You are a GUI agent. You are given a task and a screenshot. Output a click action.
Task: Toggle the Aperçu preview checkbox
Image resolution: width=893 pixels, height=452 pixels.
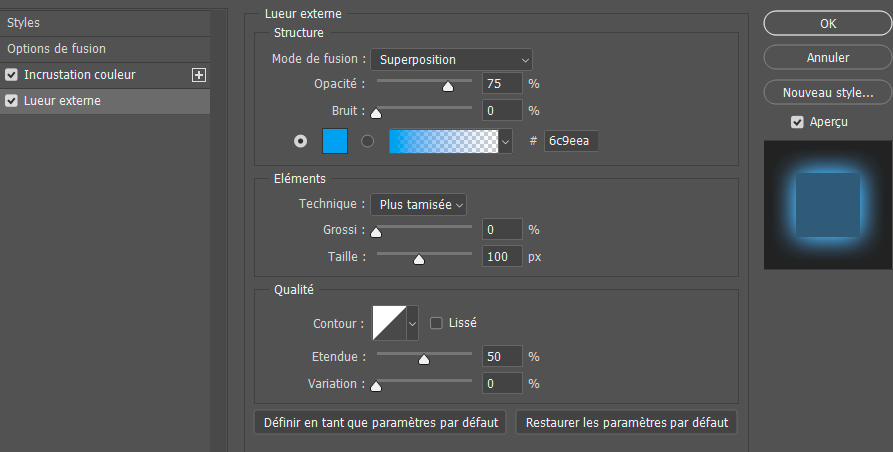coord(797,122)
